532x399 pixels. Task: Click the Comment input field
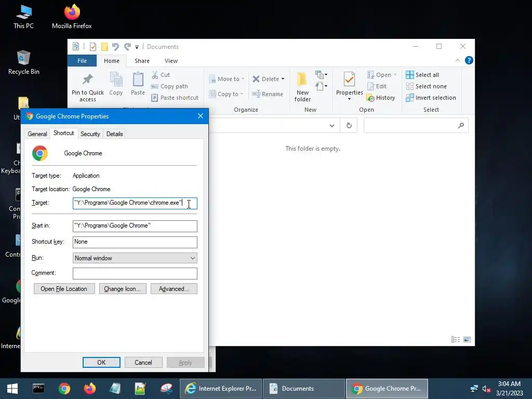135,273
